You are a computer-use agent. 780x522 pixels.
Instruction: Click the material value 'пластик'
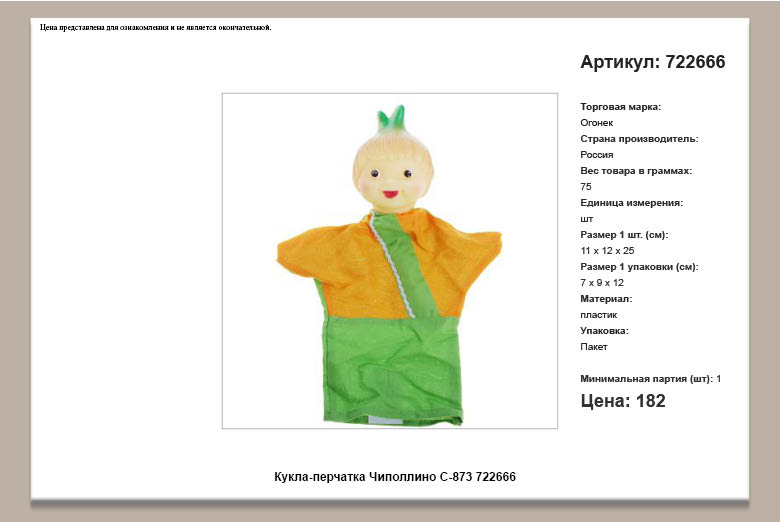click(x=598, y=314)
